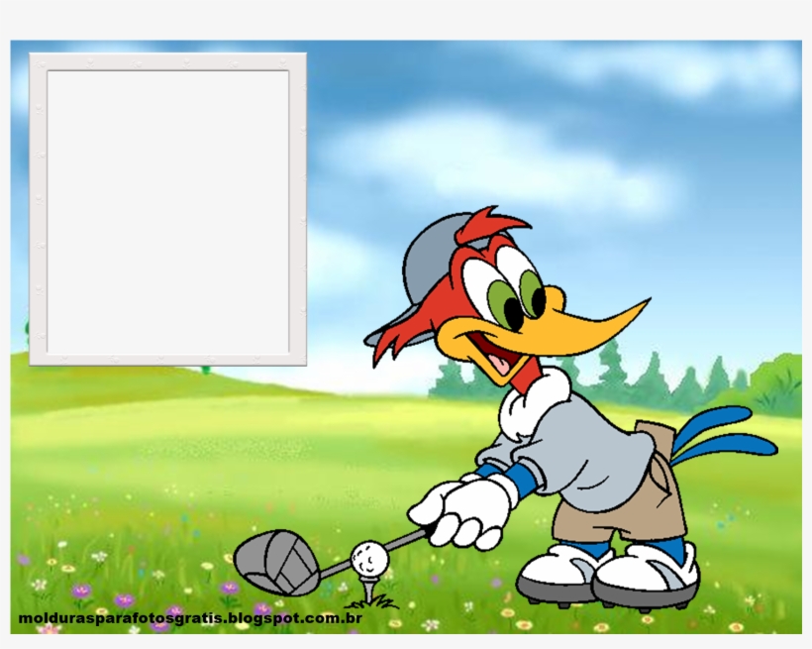The image size is (812, 649).
Task: Click the empty white photo frame
Action: pyautogui.click(x=168, y=210)
